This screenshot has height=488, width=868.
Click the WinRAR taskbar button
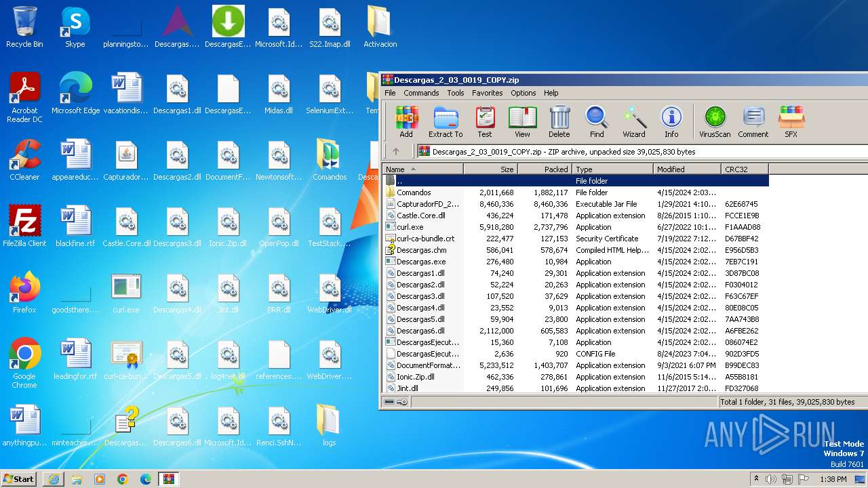pos(168,479)
